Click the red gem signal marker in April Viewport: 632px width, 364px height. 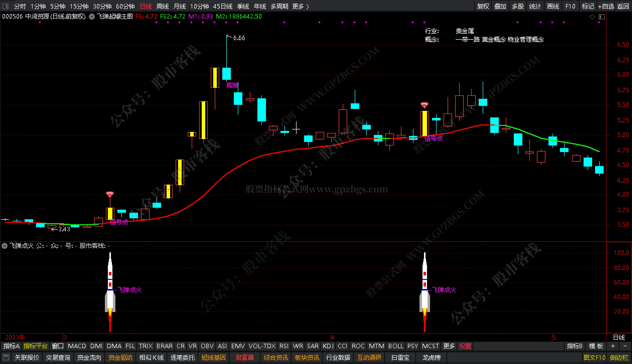tap(424, 105)
